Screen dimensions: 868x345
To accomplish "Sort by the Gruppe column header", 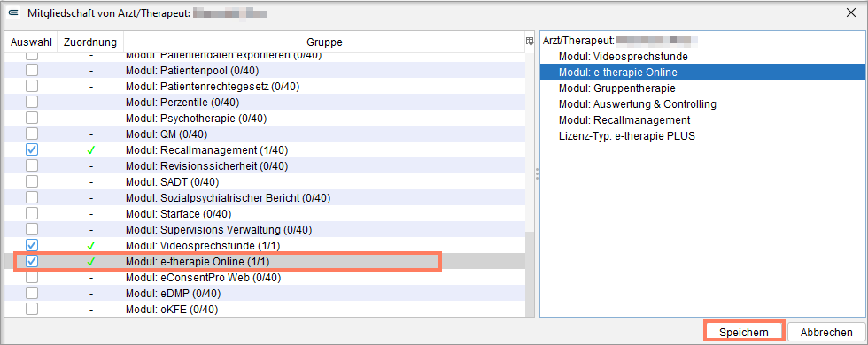I will pyautogui.click(x=324, y=42).
